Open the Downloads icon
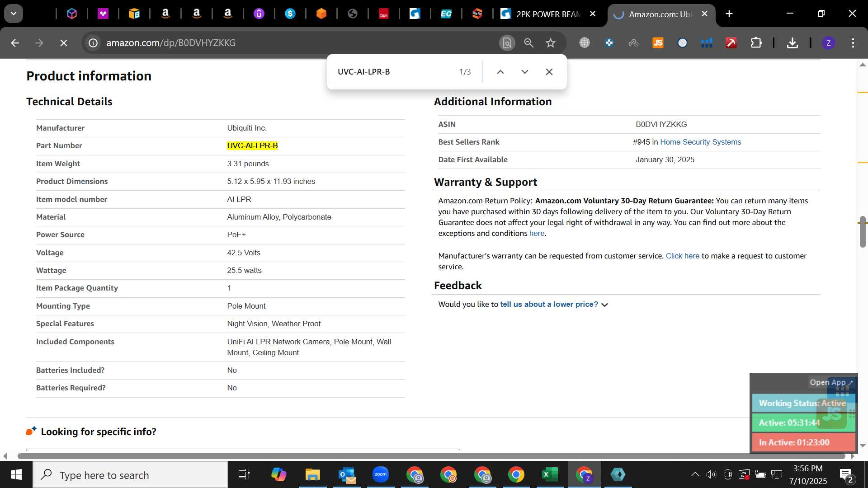868x488 pixels. pyautogui.click(x=792, y=43)
